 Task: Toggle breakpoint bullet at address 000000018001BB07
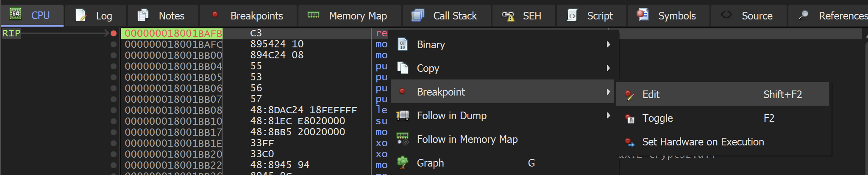(x=114, y=99)
